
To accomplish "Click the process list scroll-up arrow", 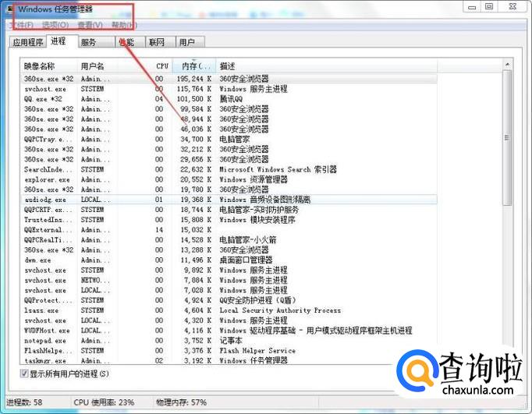I will tap(507, 65).
